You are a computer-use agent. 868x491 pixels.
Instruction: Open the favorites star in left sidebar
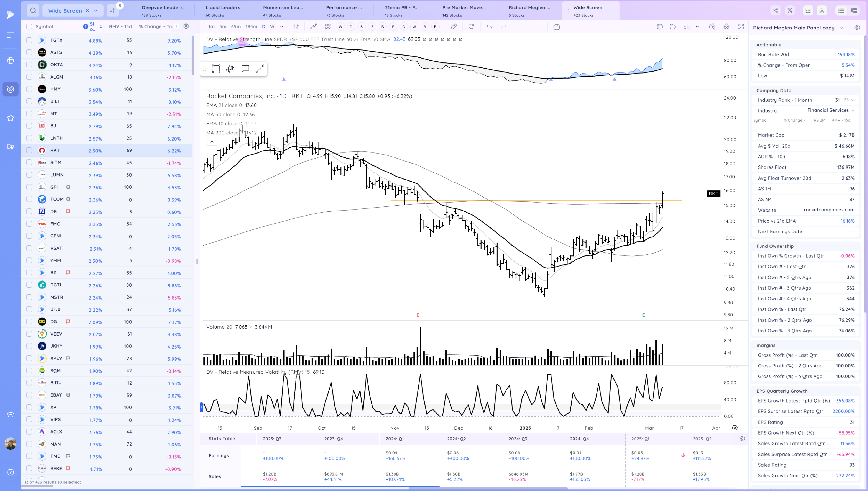pyautogui.click(x=11, y=118)
